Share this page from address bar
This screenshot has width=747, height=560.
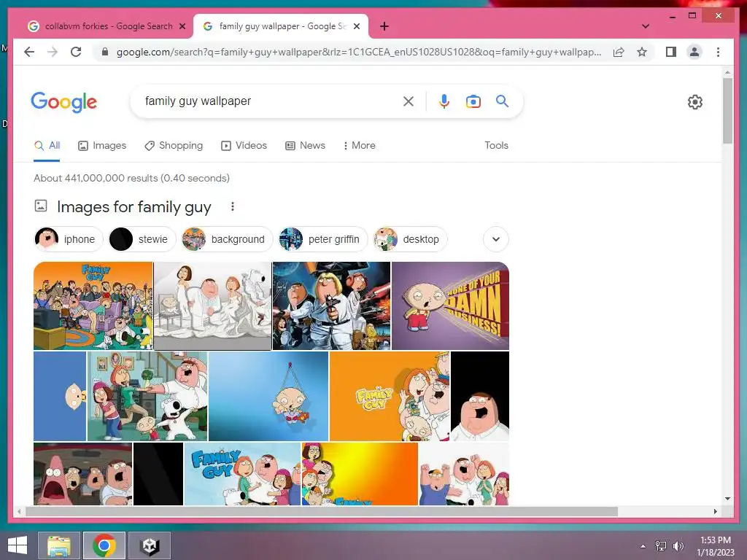tap(619, 52)
